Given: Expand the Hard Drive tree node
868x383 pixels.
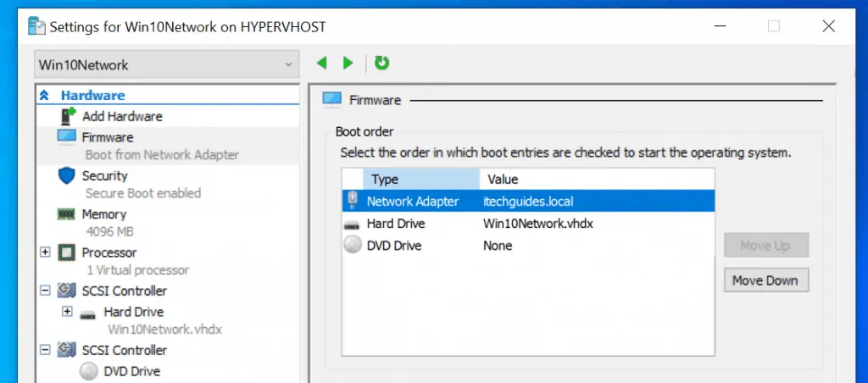Looking at the screenshot, I should 67,312.
